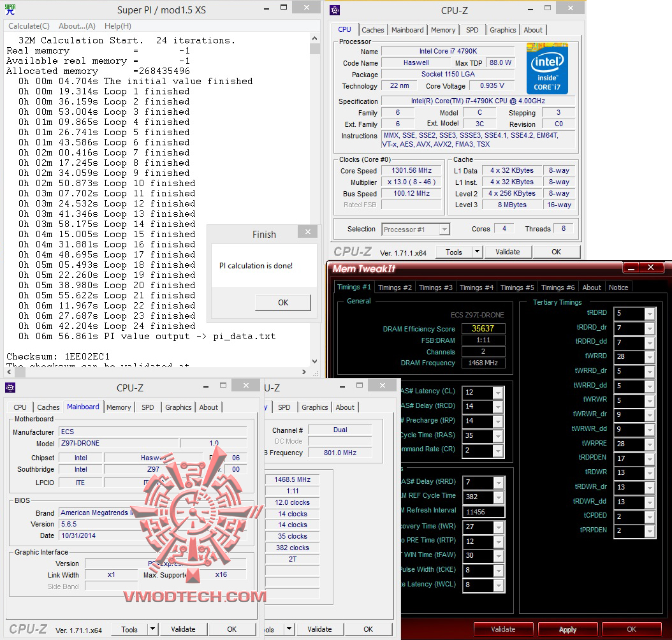Switch to Memory tab in top CPU-Z
Viewport: 672px width, 640px height.
coord(443,30)
